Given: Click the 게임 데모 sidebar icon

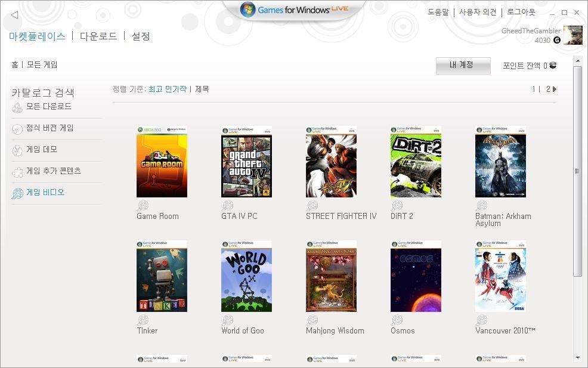Looking at the screenshot, I should (17, 151).
